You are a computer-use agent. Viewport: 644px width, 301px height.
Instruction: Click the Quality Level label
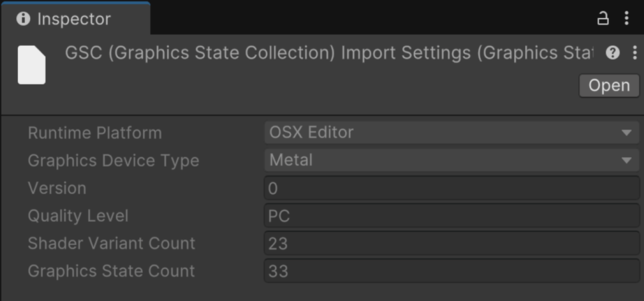(78, 216)
